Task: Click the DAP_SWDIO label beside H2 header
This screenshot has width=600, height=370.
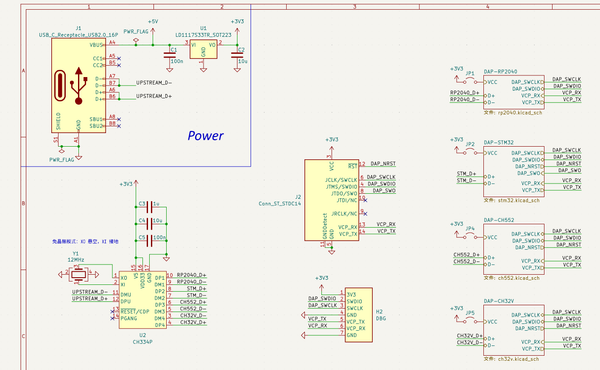Action: pos(322,298)
